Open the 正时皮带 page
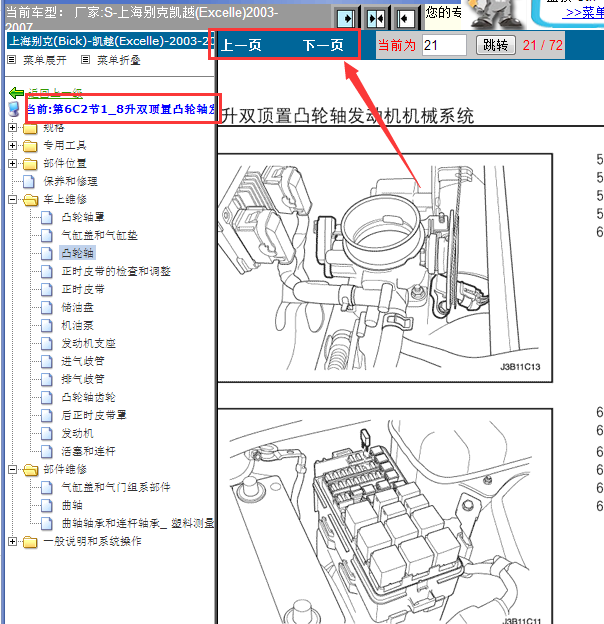 [x=83, y=289]
